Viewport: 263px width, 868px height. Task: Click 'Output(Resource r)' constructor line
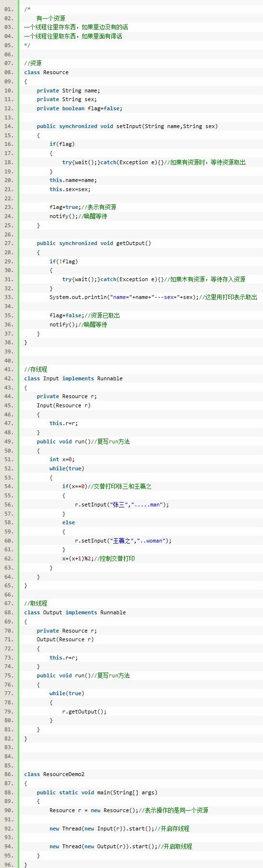point(66,639)
